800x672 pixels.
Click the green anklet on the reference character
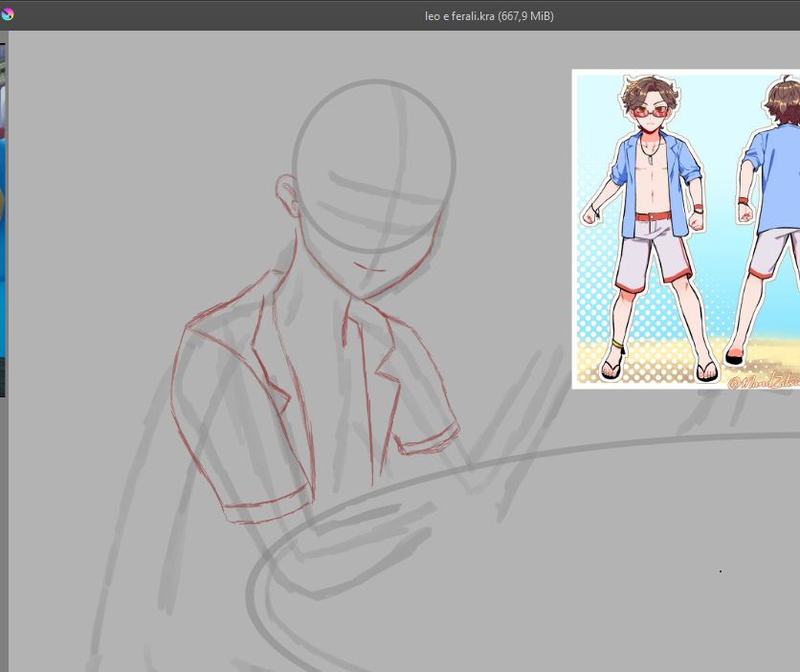coord(619,343)
